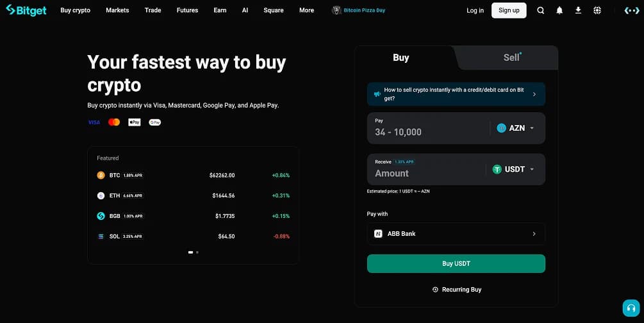The height and width of the screenshot is (323, 644).
Task: Click the BTC coin icon
Action: [101, 175]
